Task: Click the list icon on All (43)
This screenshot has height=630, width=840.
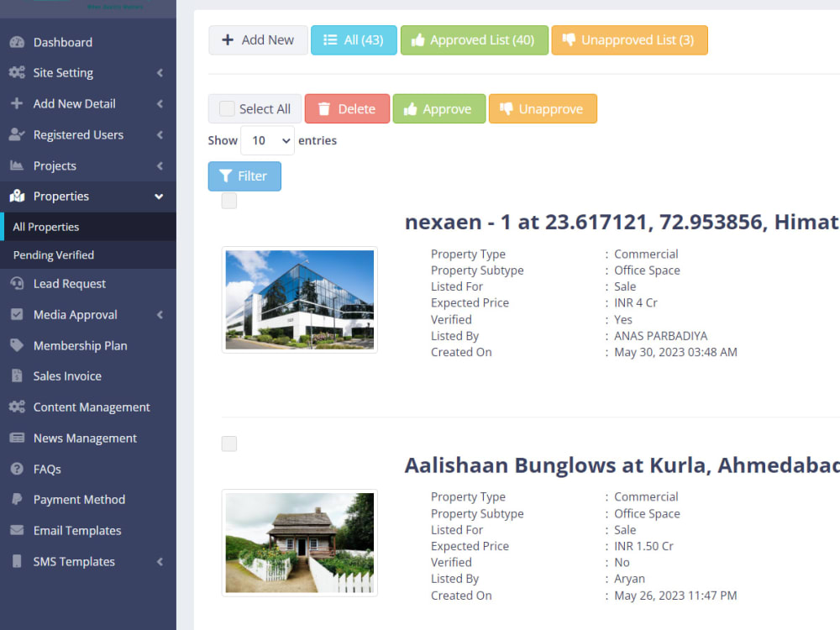Action: [x=330, y=39]
